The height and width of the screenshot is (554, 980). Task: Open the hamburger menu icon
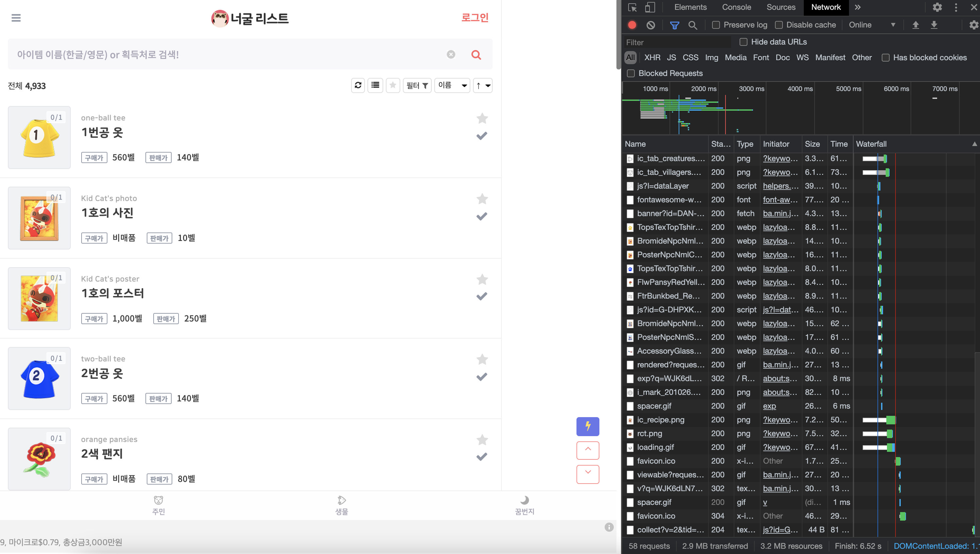point(16,18)
